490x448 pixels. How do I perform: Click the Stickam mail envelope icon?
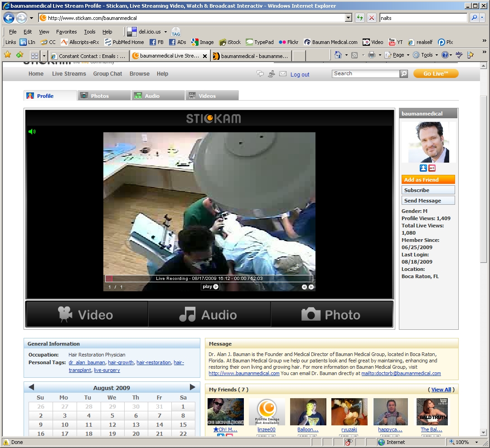[x=283, y=74]
